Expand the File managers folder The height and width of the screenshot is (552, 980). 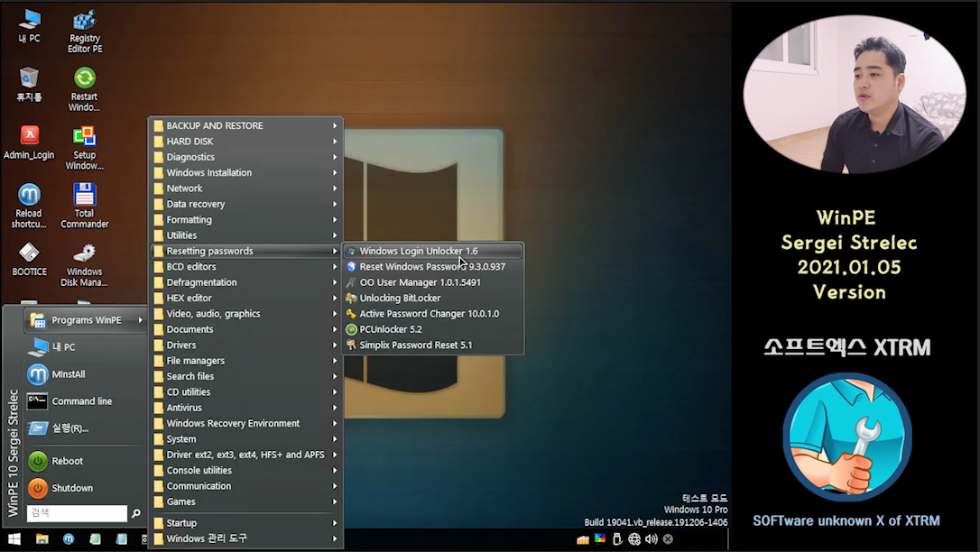pos(245,360)
